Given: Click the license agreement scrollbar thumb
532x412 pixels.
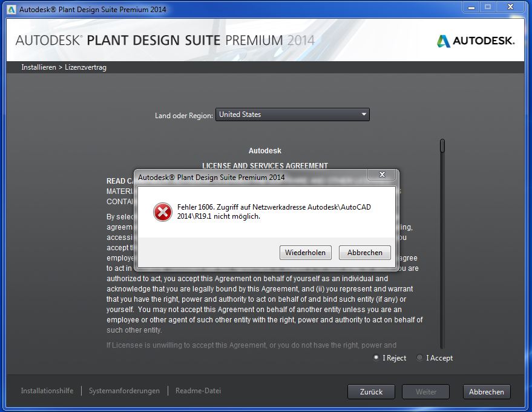Looking at the screenshot, I should (442, 145).
